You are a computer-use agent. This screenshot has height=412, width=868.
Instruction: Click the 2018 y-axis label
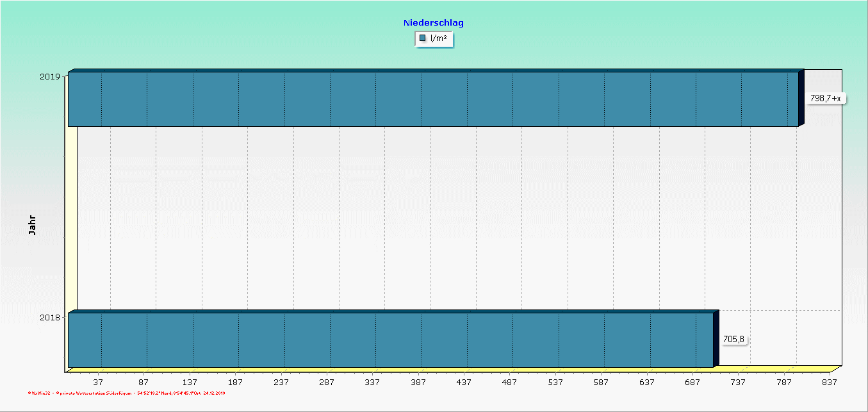point(50,318)
